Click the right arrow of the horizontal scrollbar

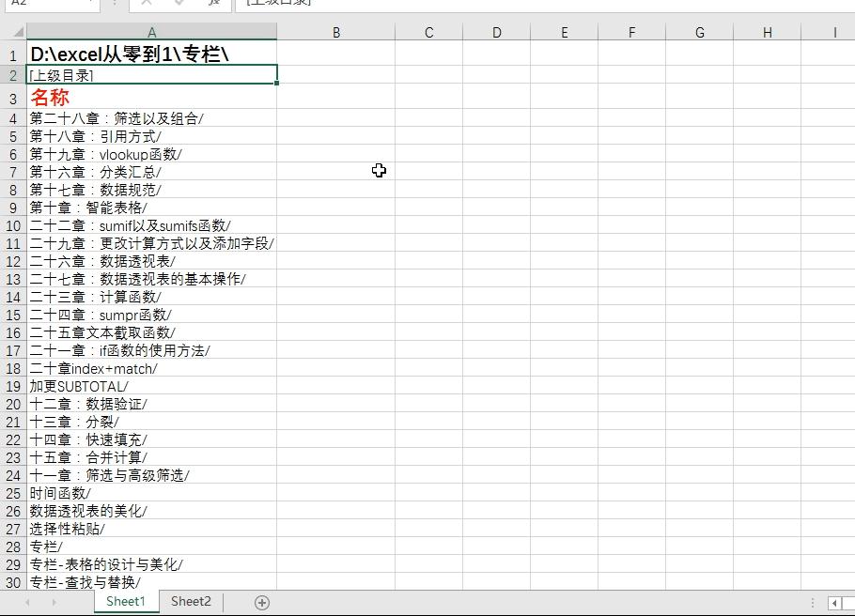click(850, 601)
